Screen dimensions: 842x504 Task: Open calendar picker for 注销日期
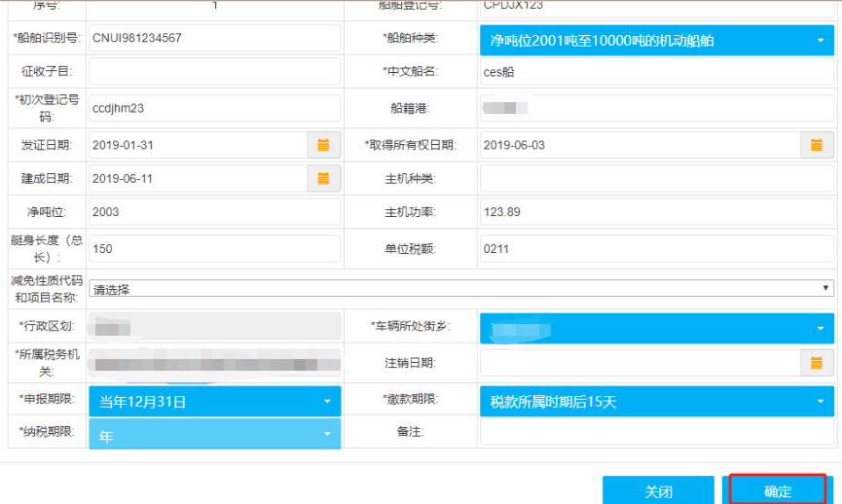(x=817, y=363)
